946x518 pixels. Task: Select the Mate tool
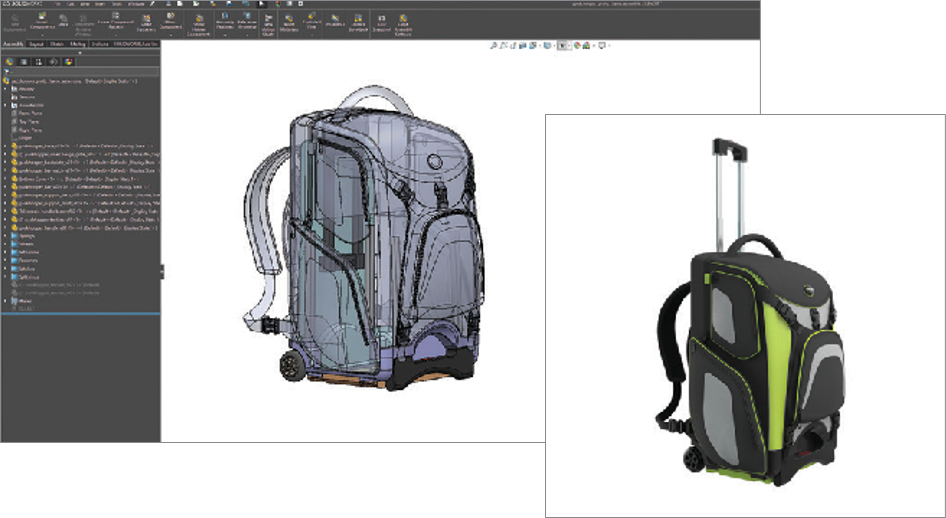tap(63, 21)
